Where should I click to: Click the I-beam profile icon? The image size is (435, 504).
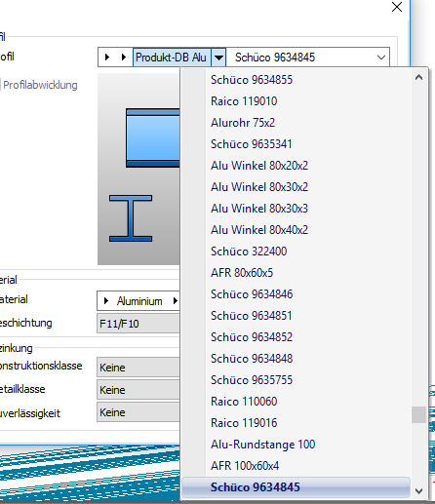[x=131, y=218]
